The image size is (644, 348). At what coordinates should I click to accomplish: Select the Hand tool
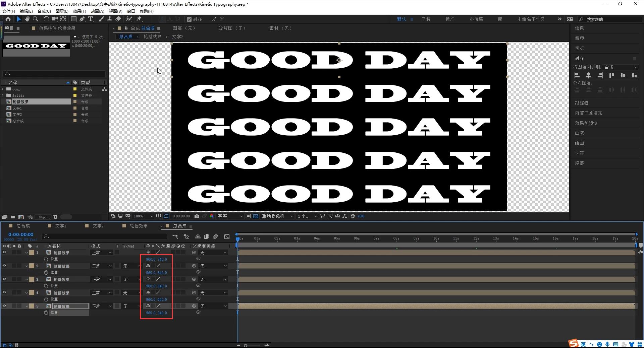coord(27,19)
